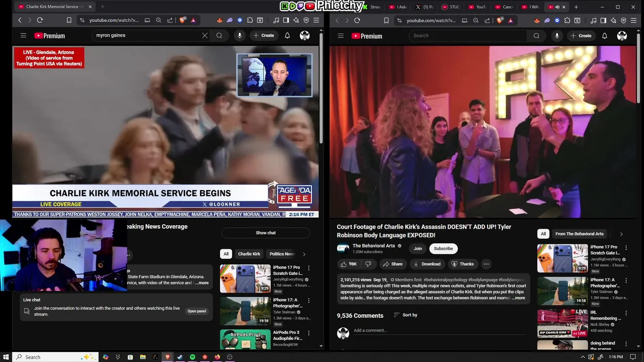The height and width of the screenshot is (362, 644).
Task: Open IRL Remembering live video thumbnail
Action: click(x=562, y=323)
